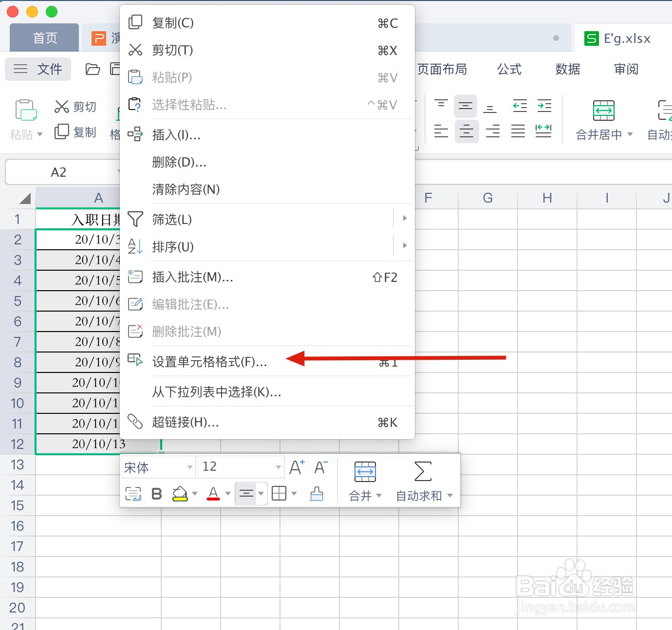The width and height of the screenshot is (672, 630).
Task: Click the decrease font size icon
Action: 320,466
